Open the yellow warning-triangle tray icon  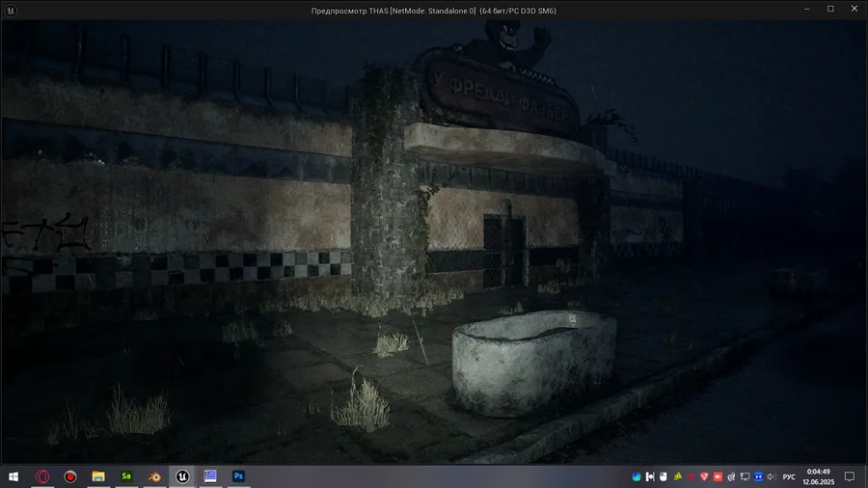coord(677,476)
